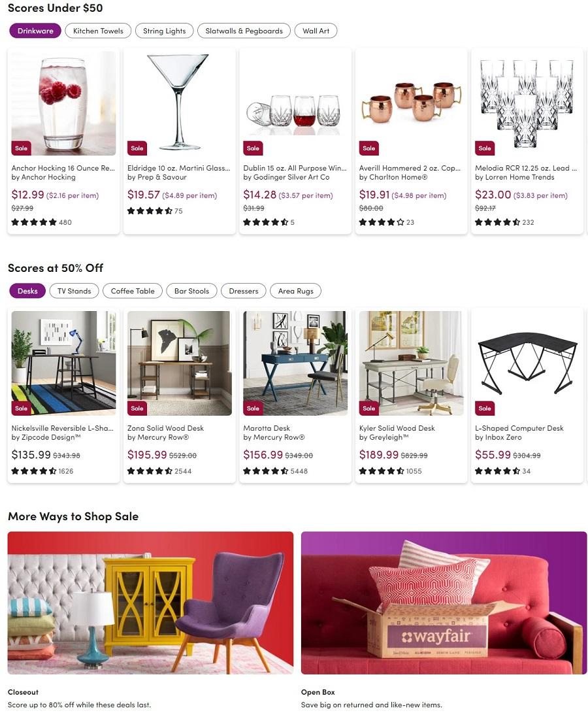This screenshot has height=713, width=588.
Task: Select the Kitchen Towels category pill
Action: point(98,31)
